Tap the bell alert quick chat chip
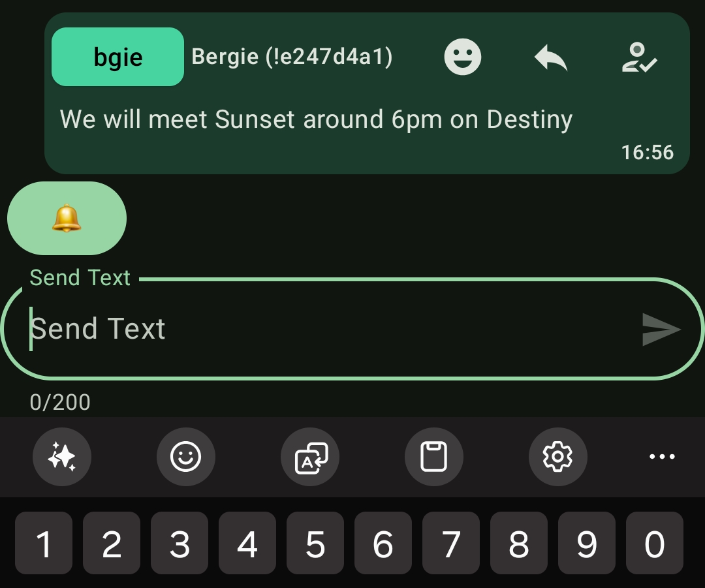This screenshot has height=588, width=705. pos(67,219)
